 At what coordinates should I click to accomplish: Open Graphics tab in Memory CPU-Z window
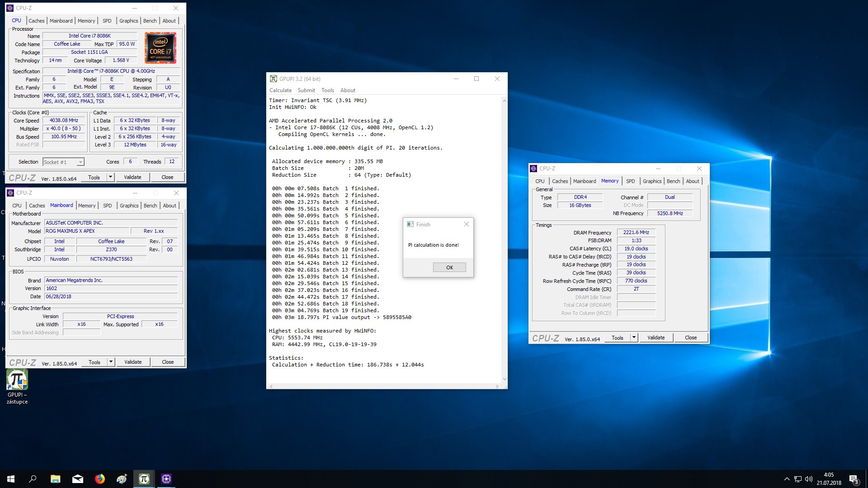coord(652,181)
